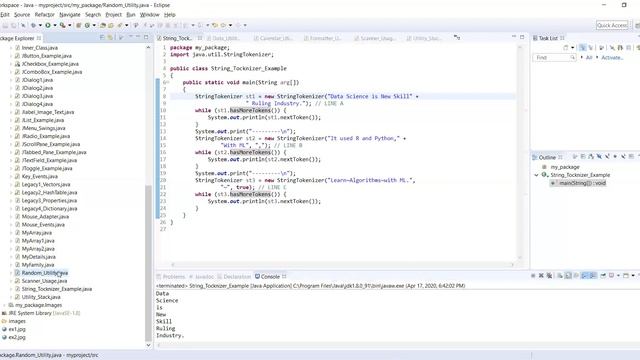Image resolution: width=640 pixels, height=360 pixels.
Task: Toggle Show Console When Standard Error Changes
Action: pyautogui.click(x=593, y=276)
